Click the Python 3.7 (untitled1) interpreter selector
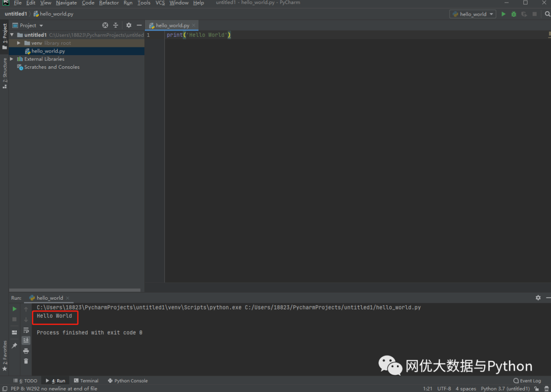 click(505, 388)
